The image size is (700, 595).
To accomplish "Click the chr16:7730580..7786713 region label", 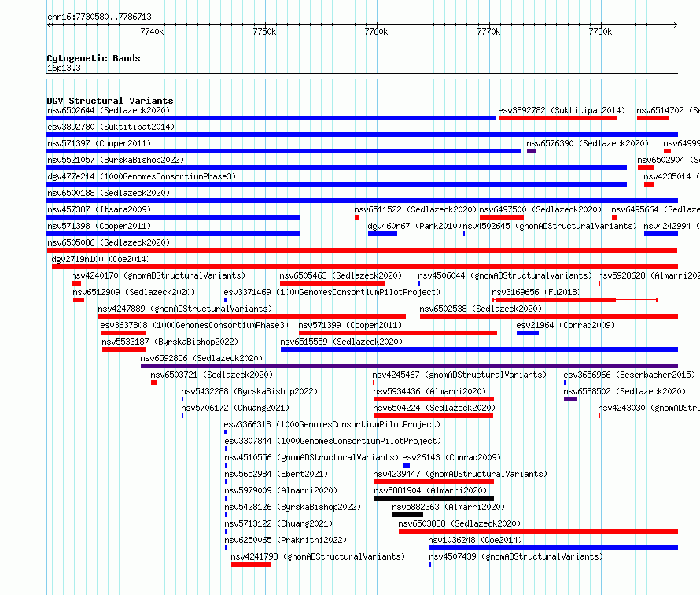I will tap(99, 17).
